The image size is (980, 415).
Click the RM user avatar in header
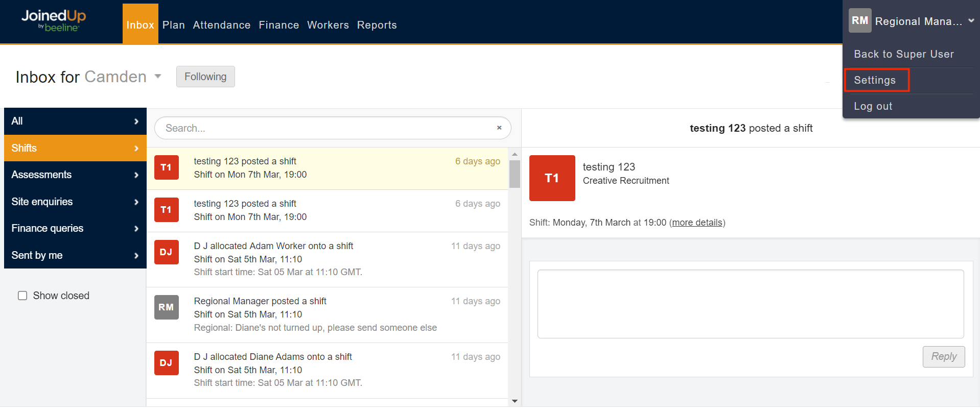[x=859, y=21]
